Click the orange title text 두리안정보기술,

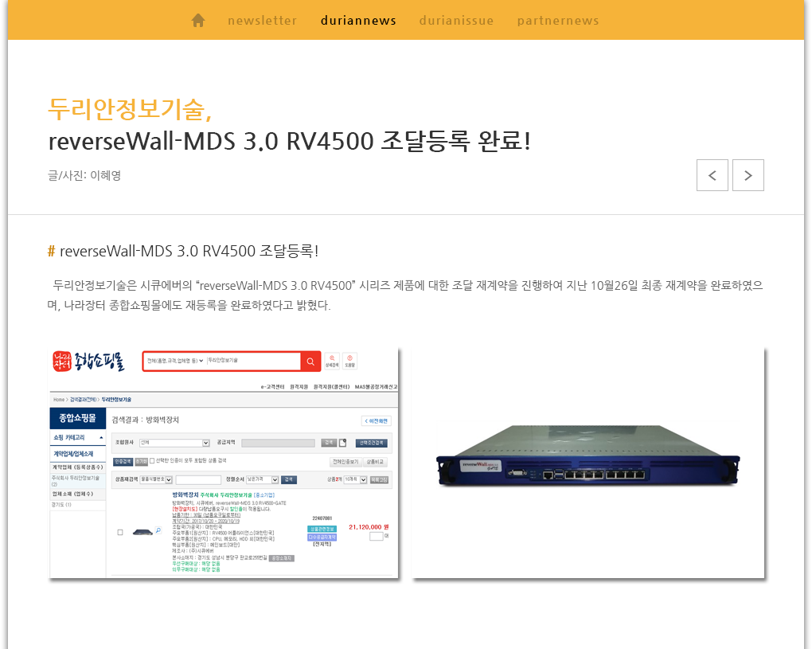click(x=130, y=109)
